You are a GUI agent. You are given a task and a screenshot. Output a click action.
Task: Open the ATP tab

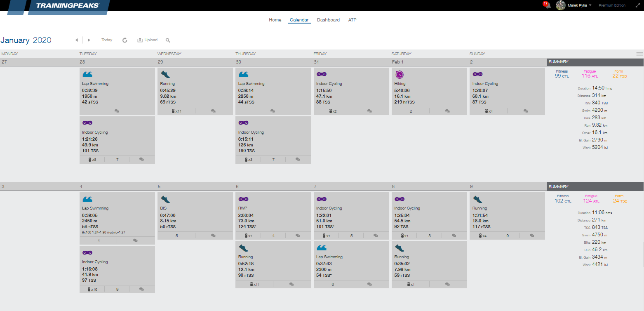352,20
